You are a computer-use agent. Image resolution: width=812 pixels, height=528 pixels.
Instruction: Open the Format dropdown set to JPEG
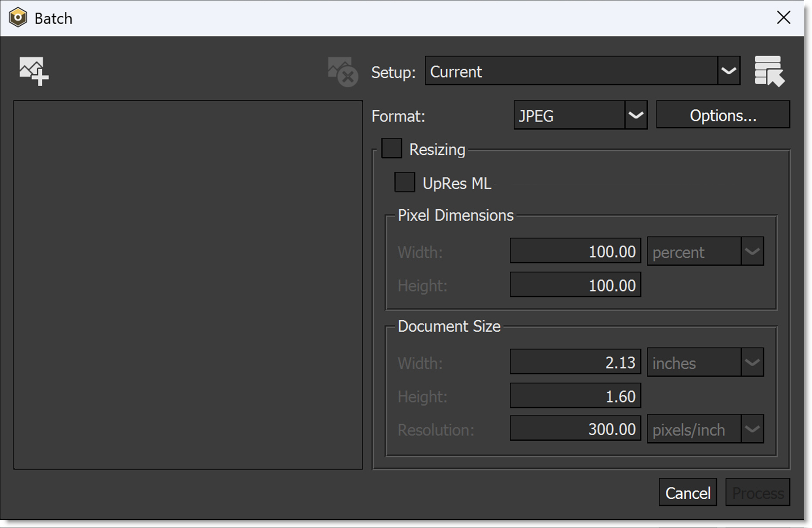(x=636, y=115)
